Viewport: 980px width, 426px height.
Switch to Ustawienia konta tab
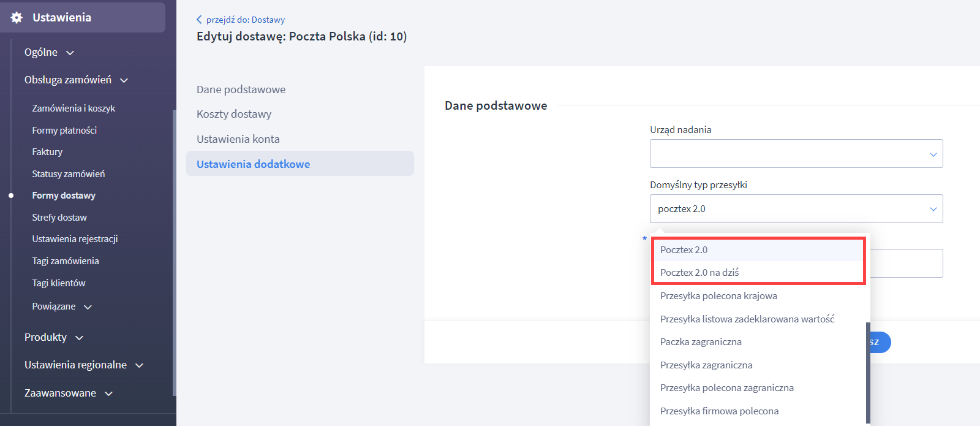238,139
